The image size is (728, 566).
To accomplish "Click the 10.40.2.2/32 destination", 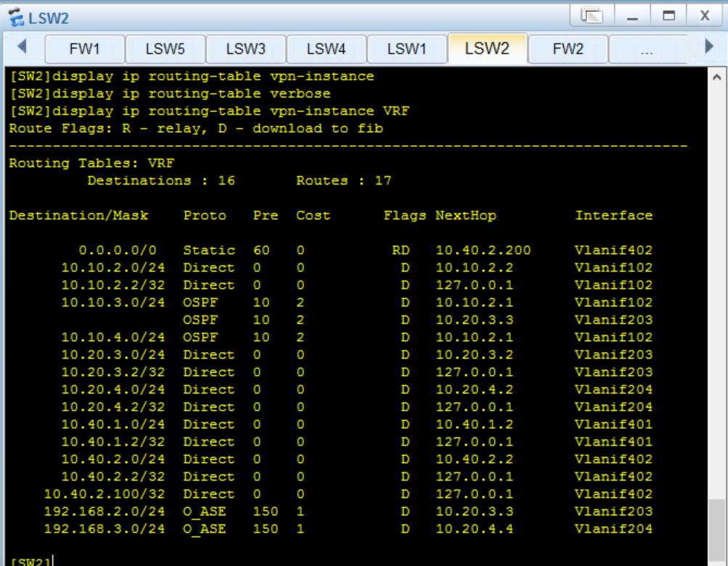I will coord(113,477).
